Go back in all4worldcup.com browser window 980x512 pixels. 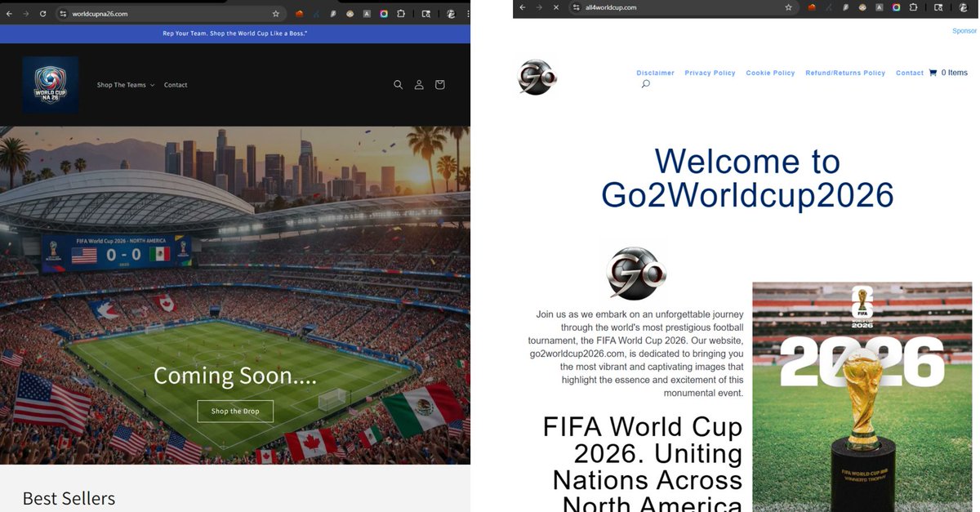point(523,7)
